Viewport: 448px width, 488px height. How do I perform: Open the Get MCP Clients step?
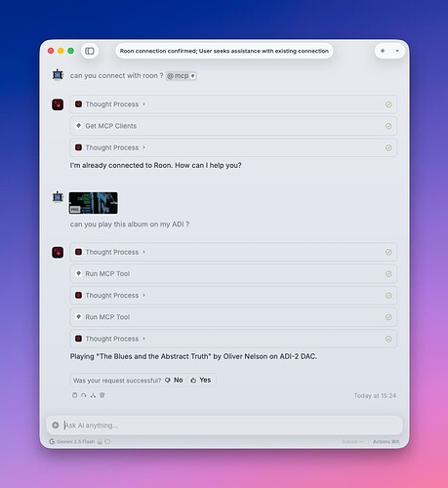(x=233, y=126)
